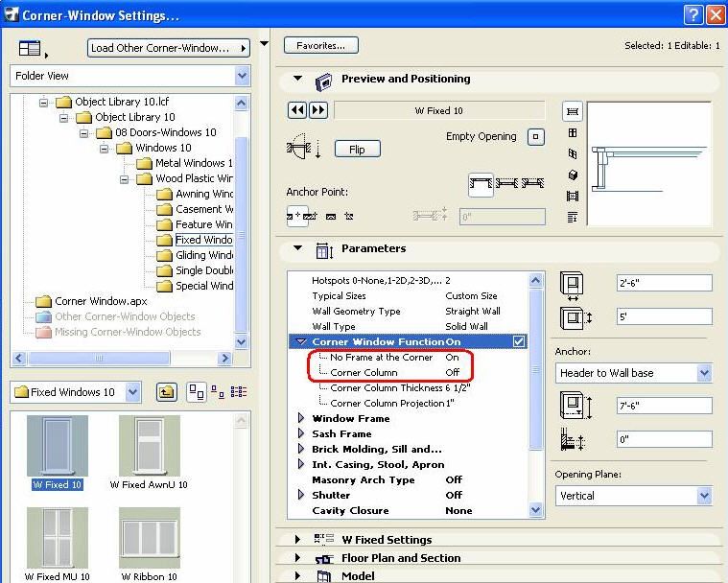Toggle the Empty Opening checkbox
Screen dimensions: 728x583
(536, 137)
